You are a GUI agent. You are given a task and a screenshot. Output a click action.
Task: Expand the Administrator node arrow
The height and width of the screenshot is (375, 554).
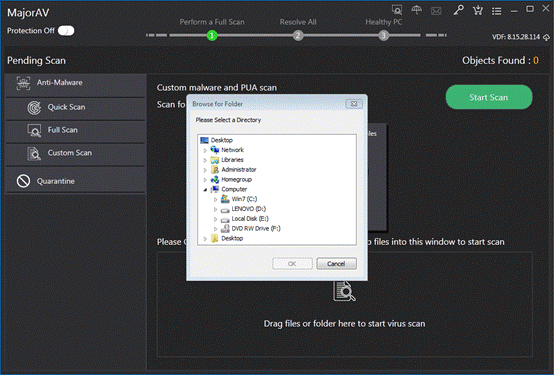point(205,170)
